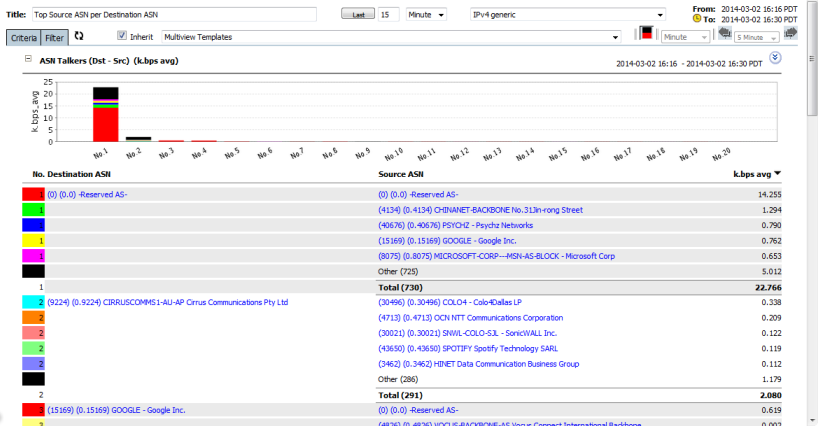This screenshot has height=426, width=818.
Task: Open destination ASN (0) Reserved AS link
Action: click(87, 194)
